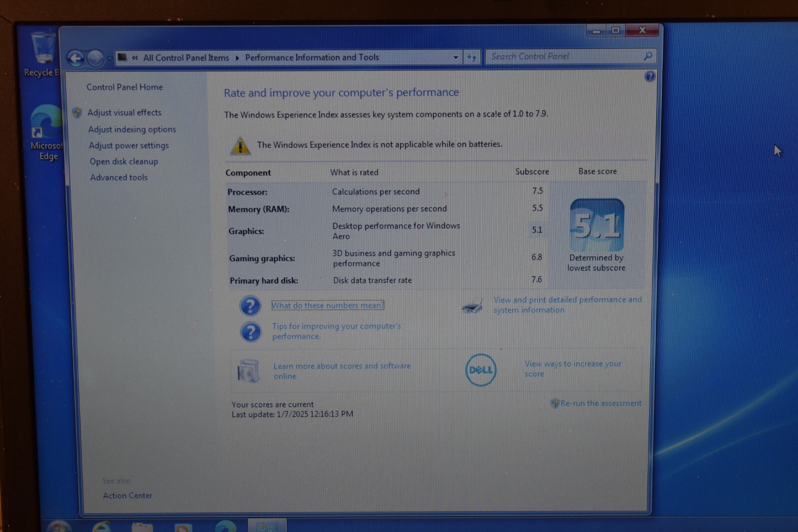Click the Processor row label
Image resolution: width=798 pixels, height=532 pixels.
pos(247,192)
